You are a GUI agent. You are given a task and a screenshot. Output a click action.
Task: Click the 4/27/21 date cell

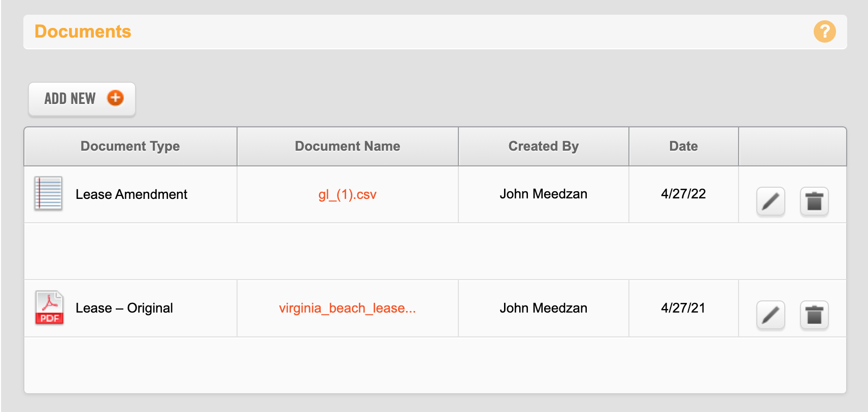[683, 308]
